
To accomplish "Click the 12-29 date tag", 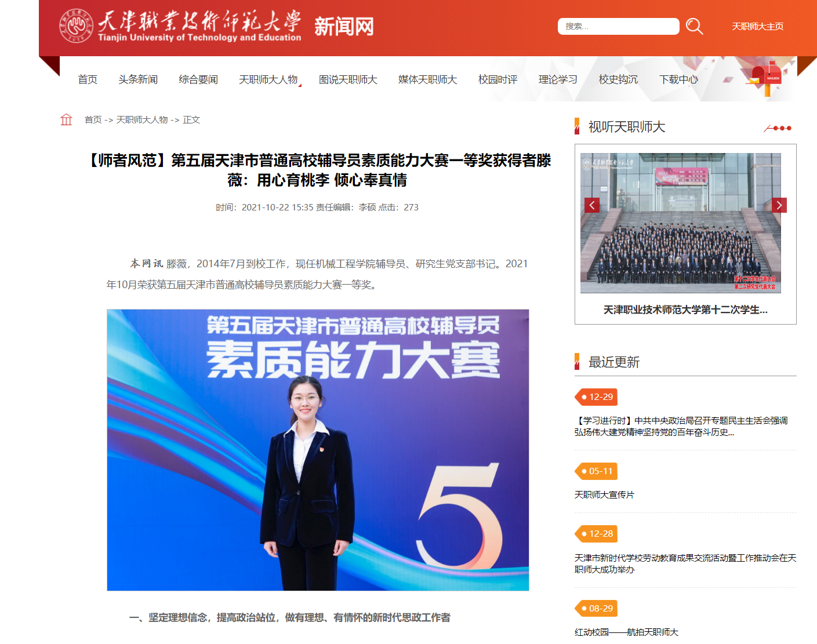I will [x=596, y=397].
